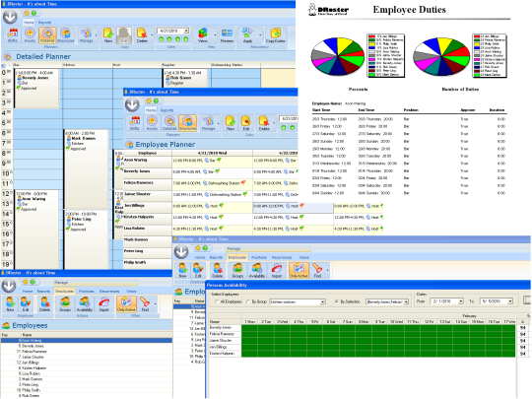Click Delete duty icon in Detailed Planner window
The image size is (532, 399).
click(x=142, y=35)
